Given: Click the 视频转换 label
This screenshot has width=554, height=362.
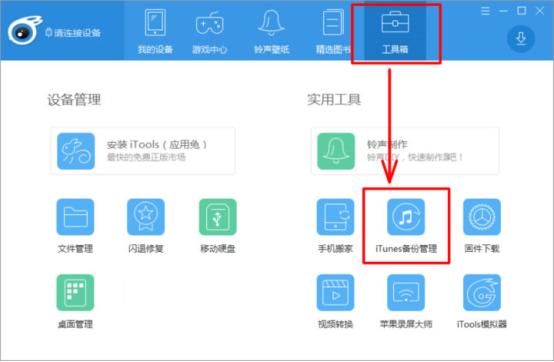Looking at the screenshot, I should tap(335, 324).
